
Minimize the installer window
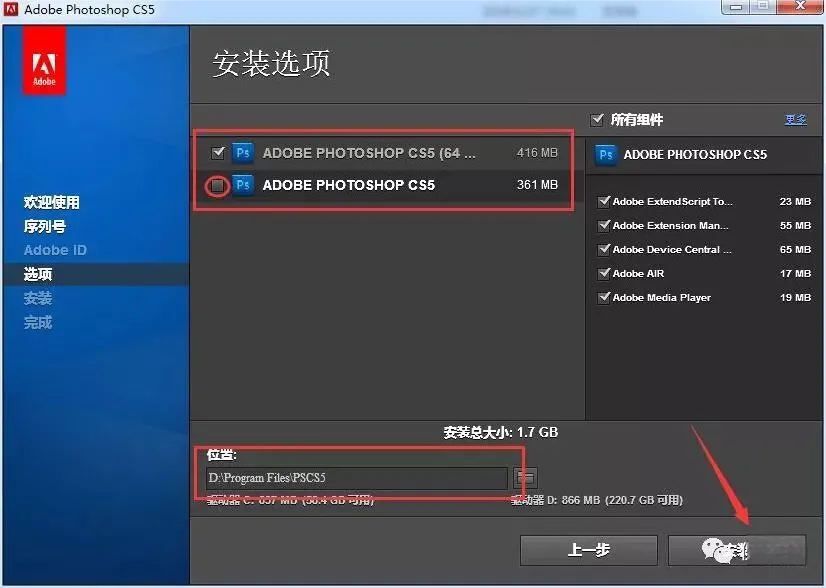736,7
